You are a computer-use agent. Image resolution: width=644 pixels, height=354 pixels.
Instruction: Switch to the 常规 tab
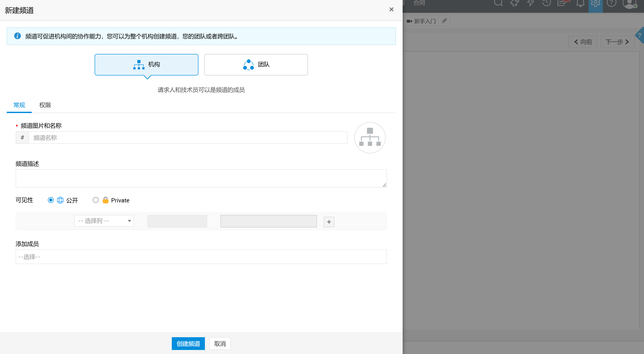[x=19, y=105]
